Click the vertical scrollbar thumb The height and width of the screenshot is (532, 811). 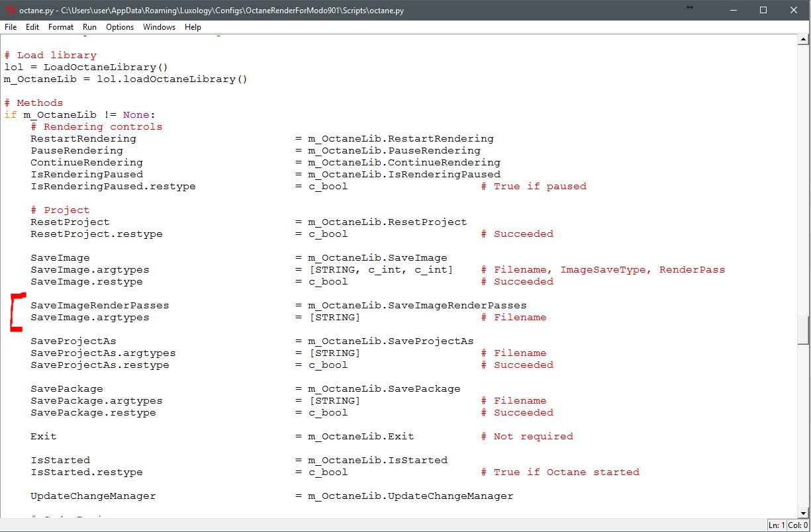(x=804, y=330)
